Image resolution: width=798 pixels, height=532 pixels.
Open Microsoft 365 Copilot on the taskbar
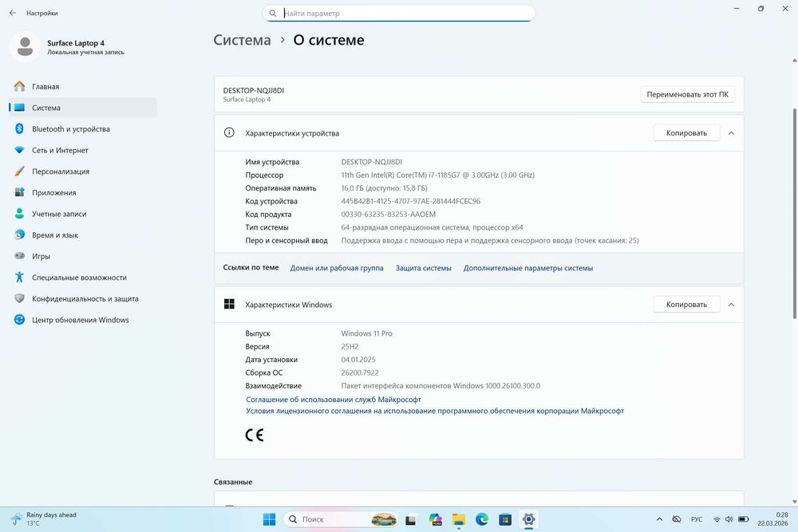point(435,519)
